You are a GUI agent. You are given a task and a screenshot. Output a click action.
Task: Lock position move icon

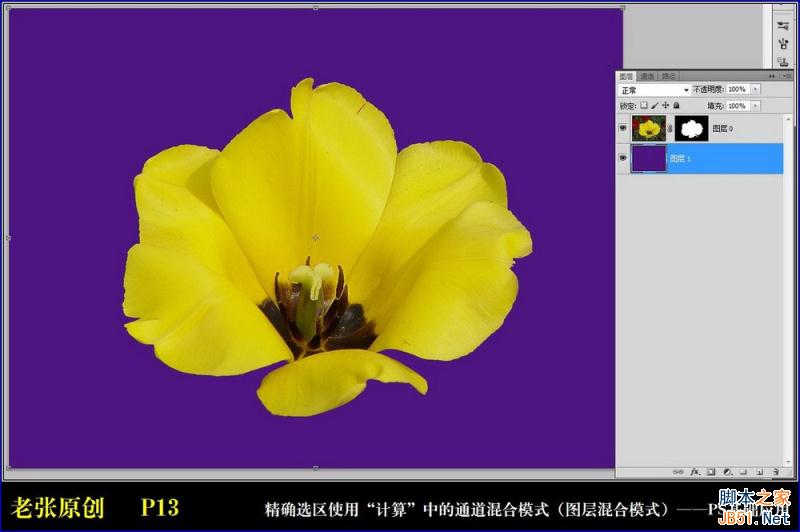click(x=665, y=105)
